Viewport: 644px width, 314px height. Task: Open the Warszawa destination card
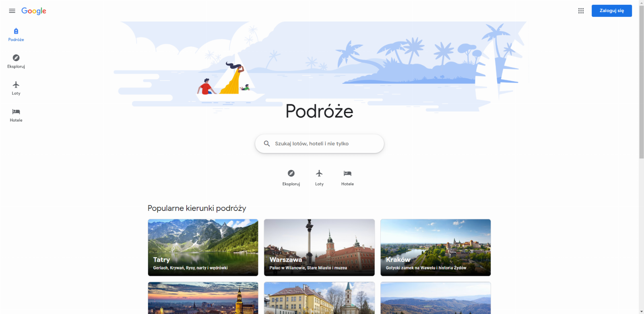click(319, 248)
